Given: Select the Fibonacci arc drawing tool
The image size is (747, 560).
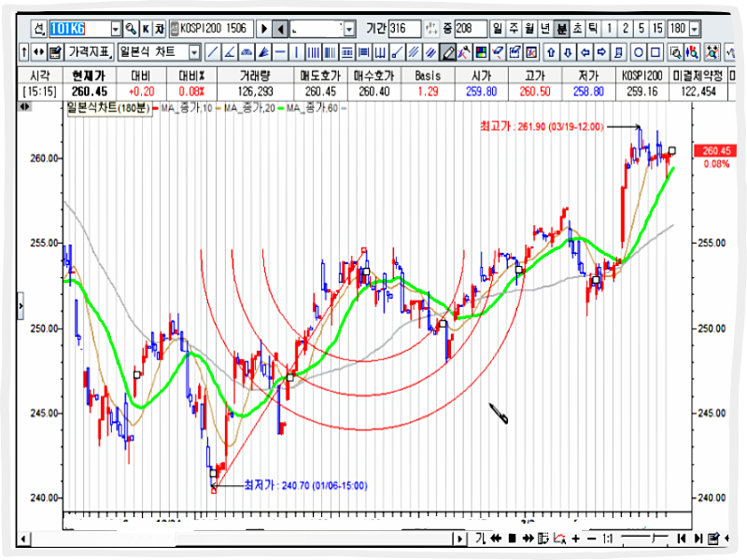Looking at the screenshot, I should point(247,52).
